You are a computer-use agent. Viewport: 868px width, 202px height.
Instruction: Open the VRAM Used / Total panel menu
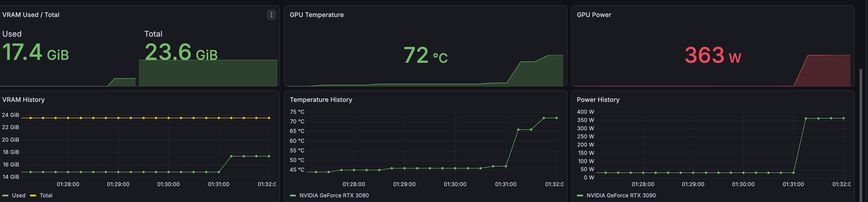271,15
